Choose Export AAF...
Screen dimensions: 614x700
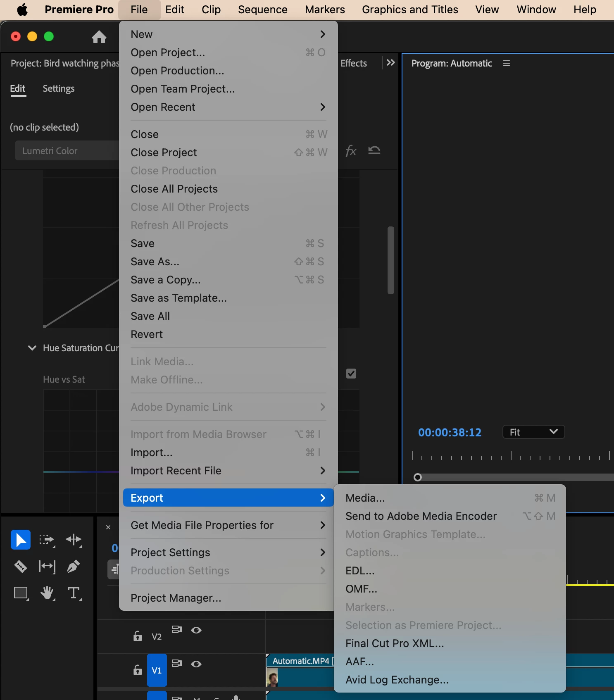point(450,662)
